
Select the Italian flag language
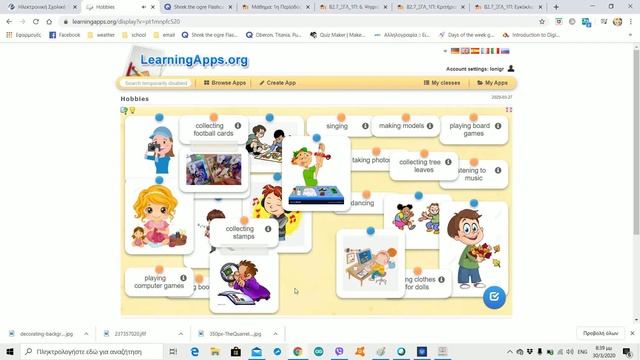(495, 51)
